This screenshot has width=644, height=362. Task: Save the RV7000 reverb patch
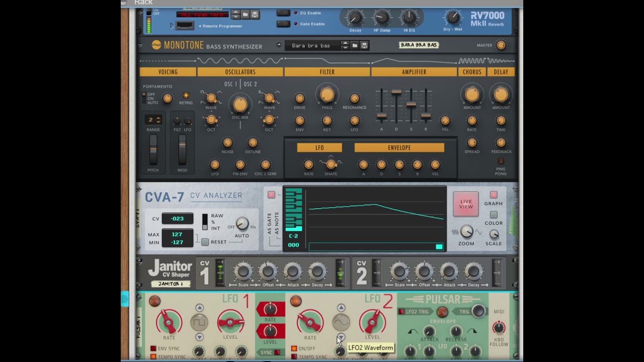click(x=255, y=15)
